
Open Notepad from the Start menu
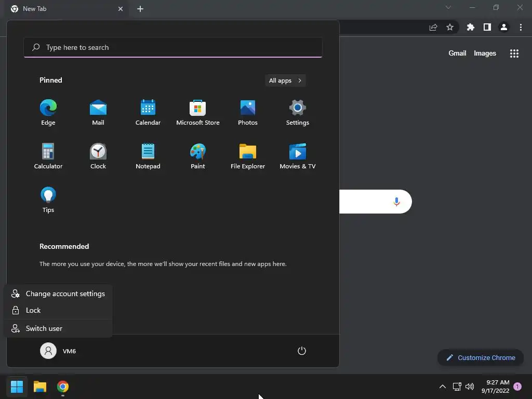(x=148, y=156)
